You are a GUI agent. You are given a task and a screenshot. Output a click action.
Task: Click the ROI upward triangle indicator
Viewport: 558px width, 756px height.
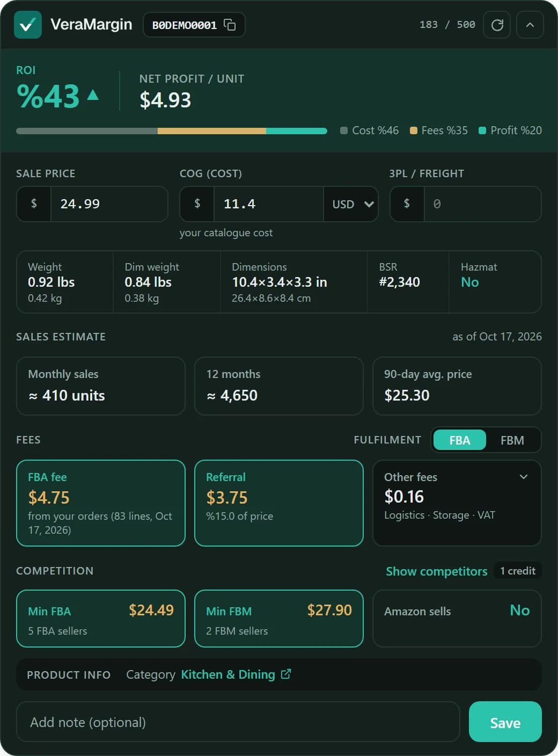93,95
